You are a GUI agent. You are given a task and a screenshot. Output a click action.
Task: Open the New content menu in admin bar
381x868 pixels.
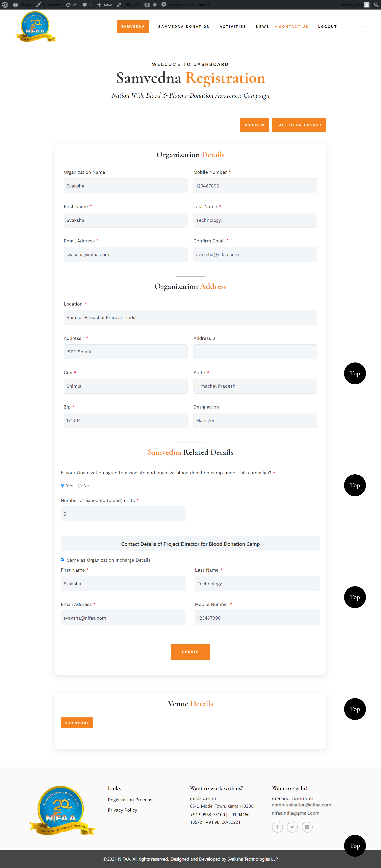coord(104,5)
